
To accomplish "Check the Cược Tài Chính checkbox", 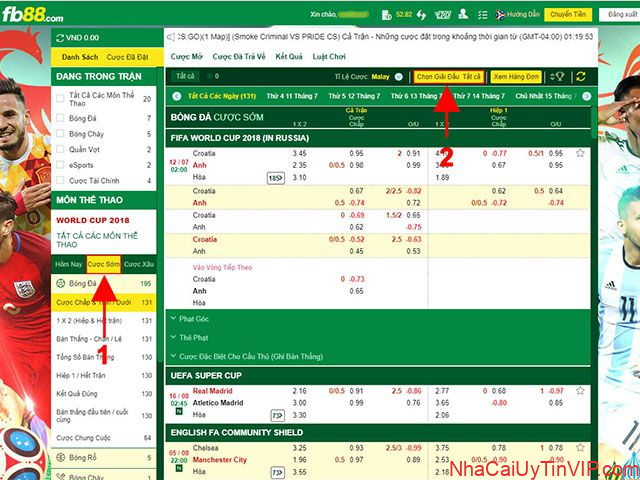I will (x=60, y=180).
